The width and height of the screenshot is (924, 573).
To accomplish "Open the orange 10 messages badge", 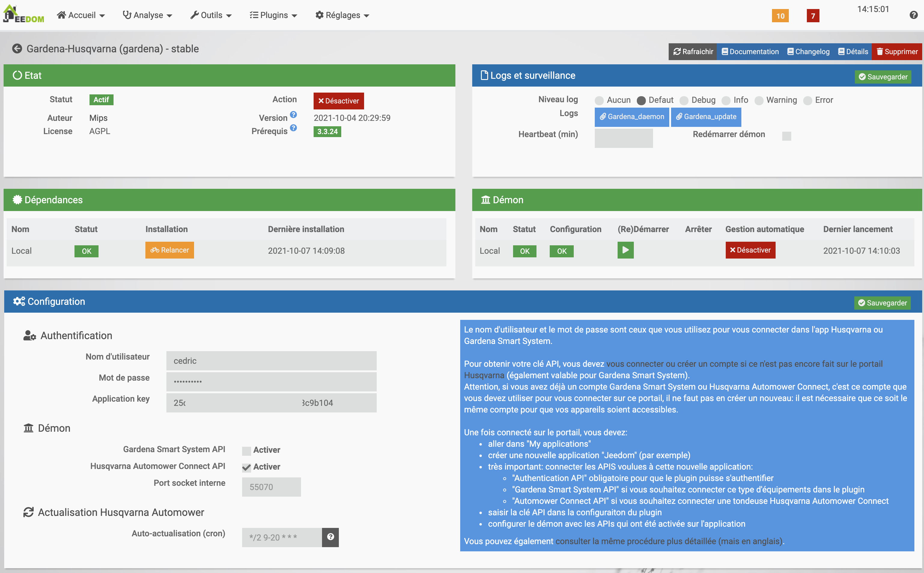I will [x=780, y=16].
